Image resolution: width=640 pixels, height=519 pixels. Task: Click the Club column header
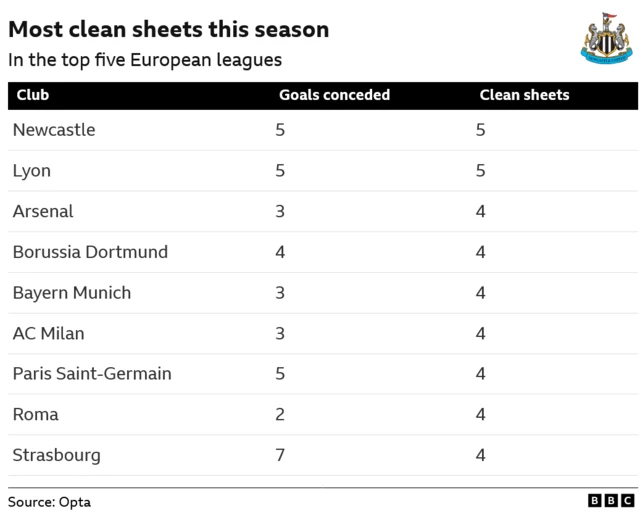coord(32,95)
